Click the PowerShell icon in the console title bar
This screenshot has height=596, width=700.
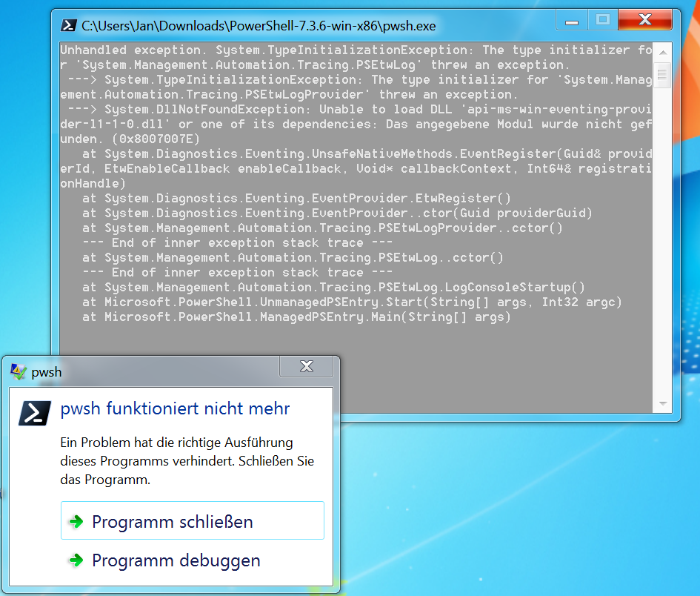coord(68,24)
